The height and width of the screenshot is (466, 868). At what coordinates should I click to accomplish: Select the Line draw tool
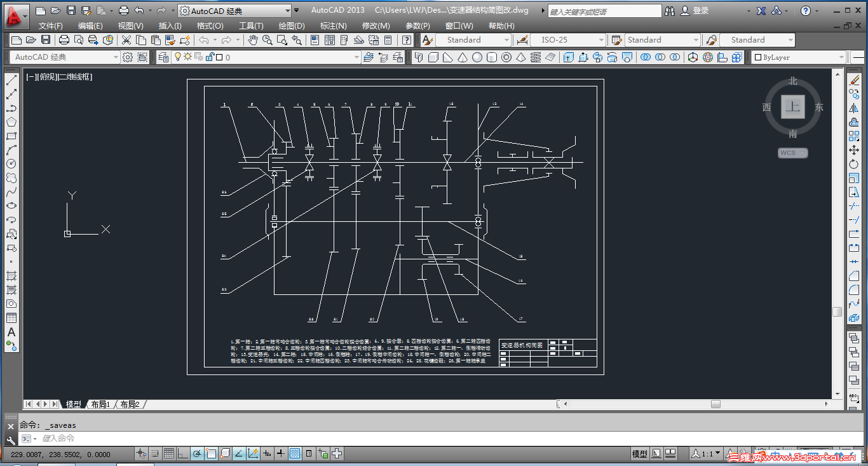coord(11,81)
